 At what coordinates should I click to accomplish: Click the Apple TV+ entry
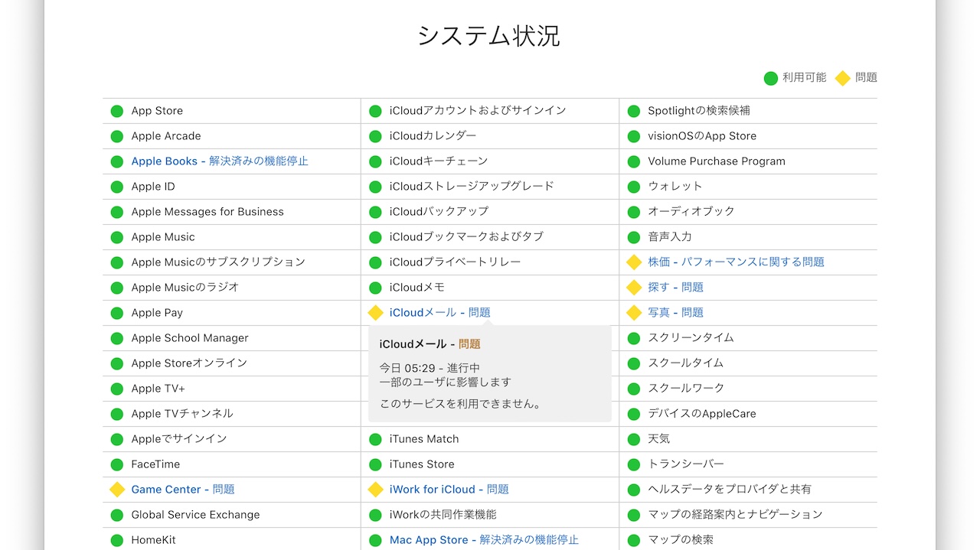158,389
